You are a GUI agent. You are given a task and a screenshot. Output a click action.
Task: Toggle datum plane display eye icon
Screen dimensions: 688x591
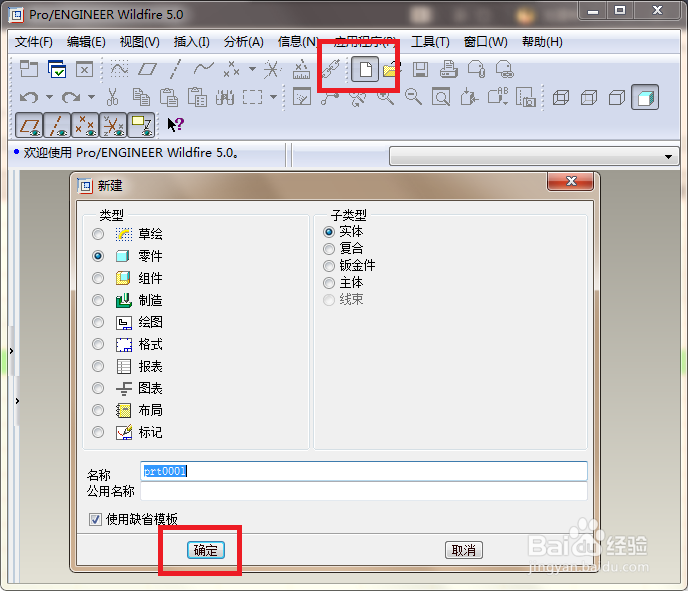29,125
